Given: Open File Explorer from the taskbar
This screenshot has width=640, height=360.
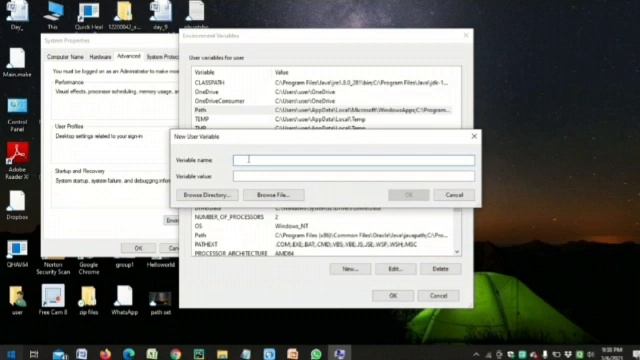Looking at the screenshot, I should (x=222, y=354).
